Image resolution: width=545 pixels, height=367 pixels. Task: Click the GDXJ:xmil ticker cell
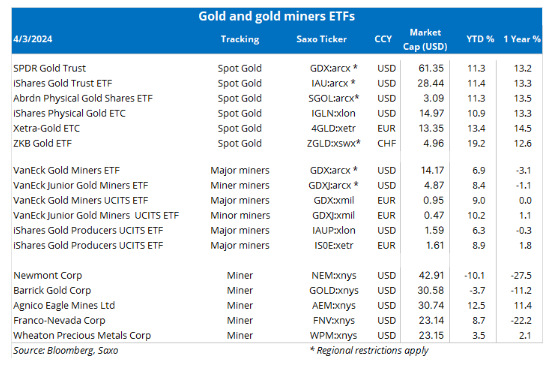pos(333,215)
